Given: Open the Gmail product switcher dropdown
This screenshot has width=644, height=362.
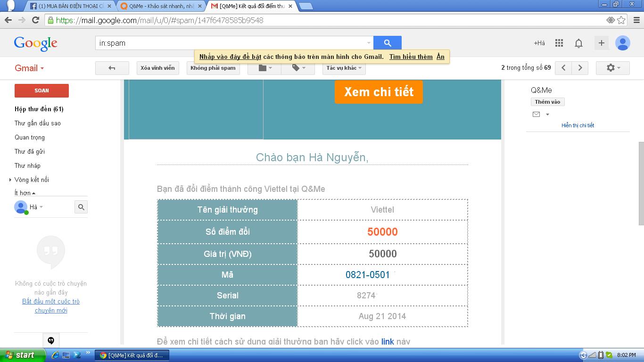Looking at the screenshot, I should pos(29,68).
